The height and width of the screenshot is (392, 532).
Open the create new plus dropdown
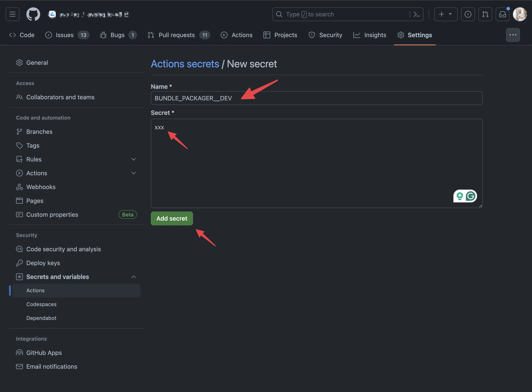click(x=446, y=14)
